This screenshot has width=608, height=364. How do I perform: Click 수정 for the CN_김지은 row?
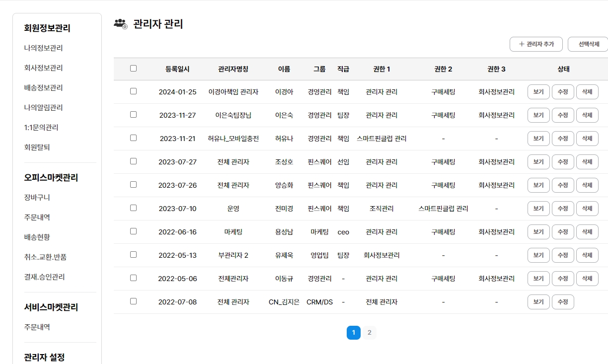pos(563,302)
